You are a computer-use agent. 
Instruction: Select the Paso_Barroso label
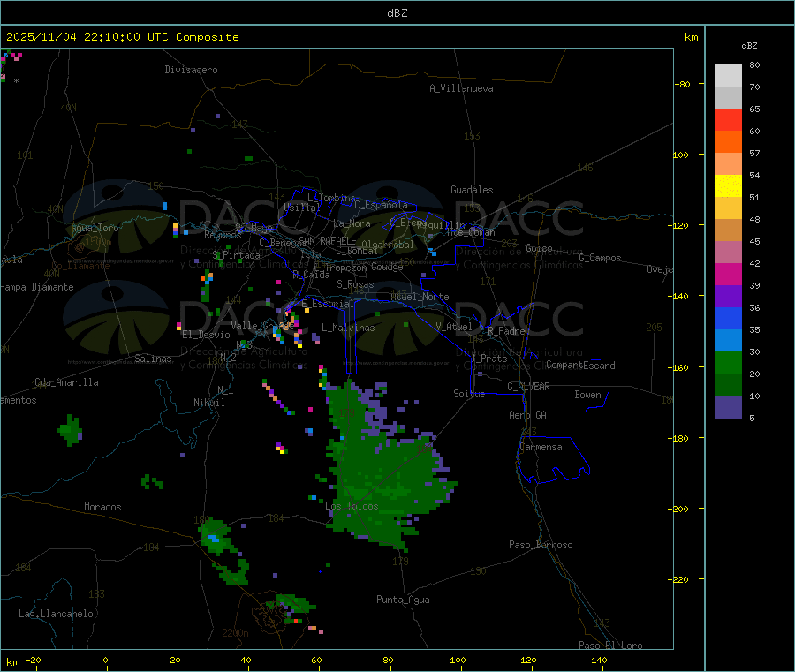(x=541, y=545)
